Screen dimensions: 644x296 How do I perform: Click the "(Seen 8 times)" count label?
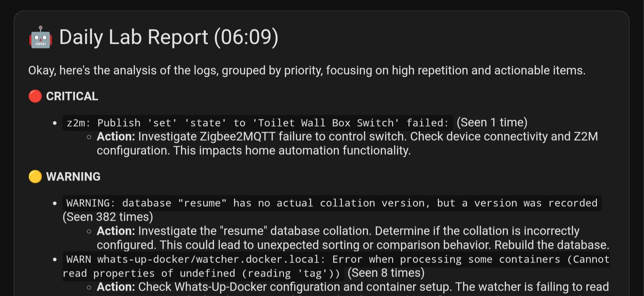click(x=386, y=273)
